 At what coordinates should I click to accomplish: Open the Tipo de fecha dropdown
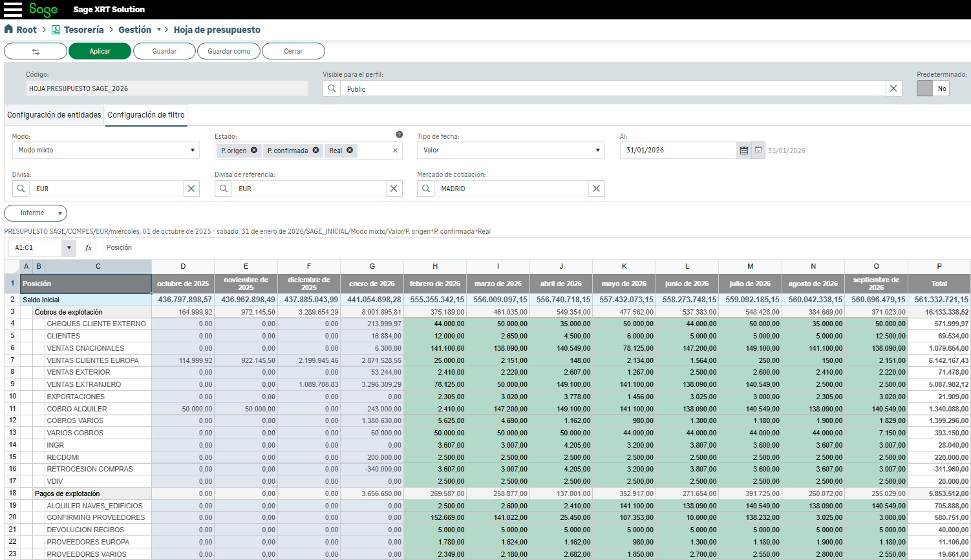click(x=597, y=150)
